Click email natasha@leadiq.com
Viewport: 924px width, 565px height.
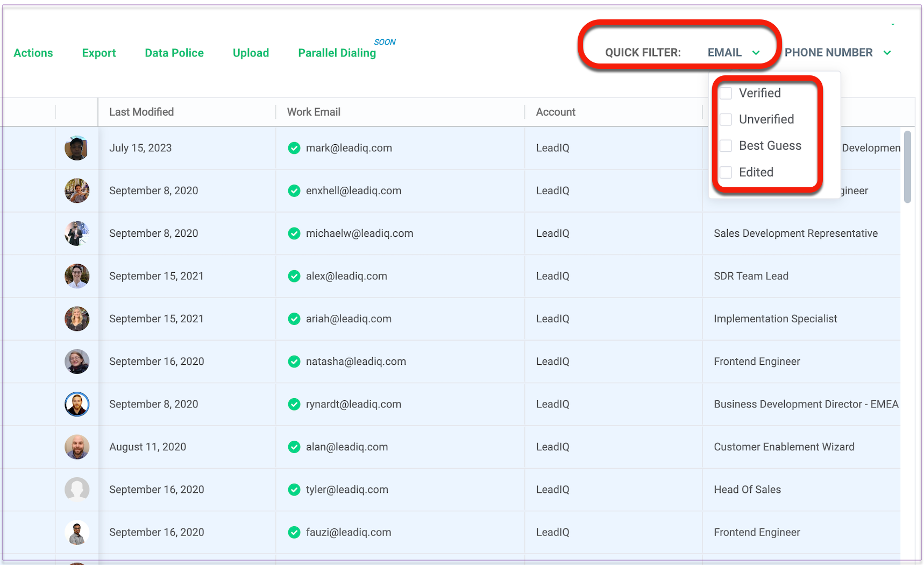click(x=356, y=362)
